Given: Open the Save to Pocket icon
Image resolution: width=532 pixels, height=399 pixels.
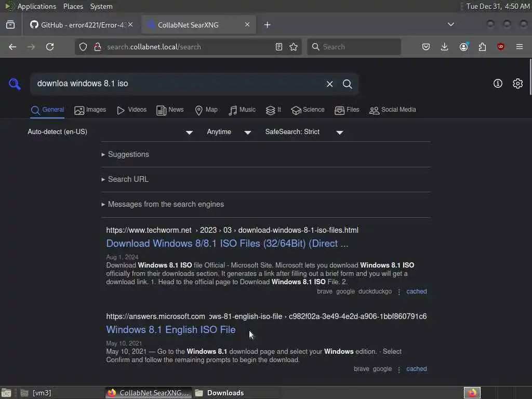Looking at the screenshot, I should pyautogui.click(x=426, y=47).
